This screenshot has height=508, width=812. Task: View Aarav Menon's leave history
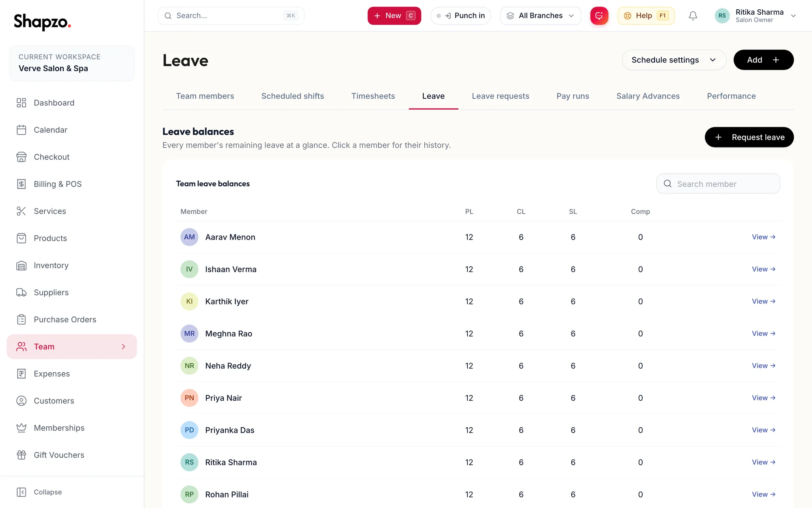(764, 237)
